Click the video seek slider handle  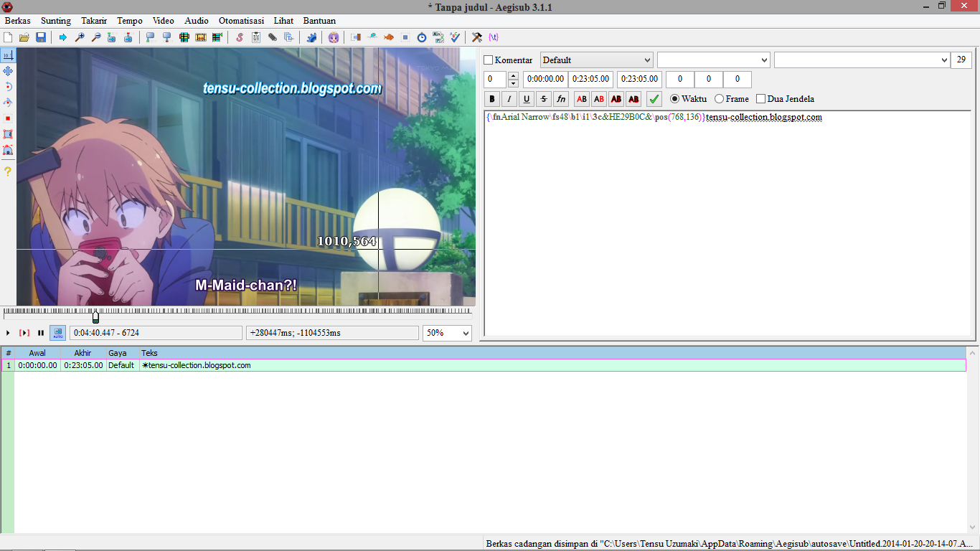(95, 316)
